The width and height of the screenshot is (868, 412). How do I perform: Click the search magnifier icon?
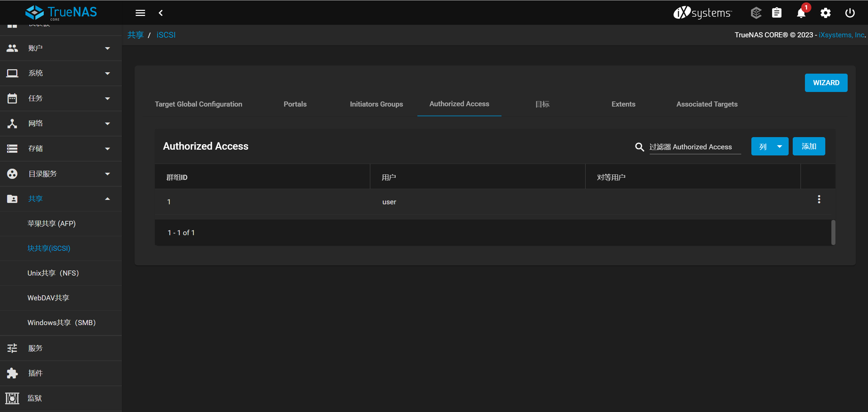[639, 147]
